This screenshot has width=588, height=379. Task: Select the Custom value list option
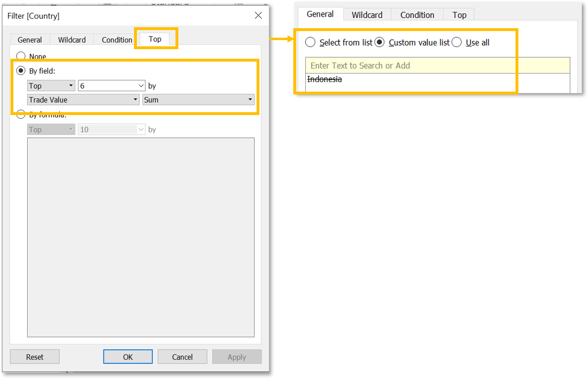tap(380, 42)
